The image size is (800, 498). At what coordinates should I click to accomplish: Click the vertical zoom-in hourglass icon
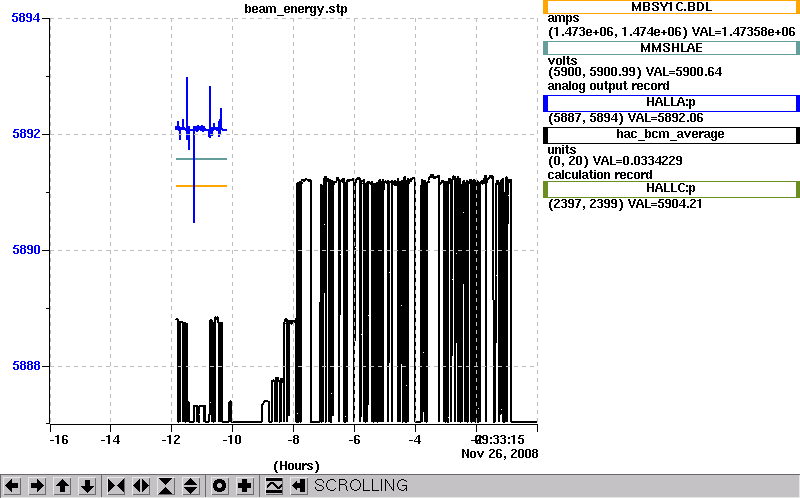(x=166, y=486)
